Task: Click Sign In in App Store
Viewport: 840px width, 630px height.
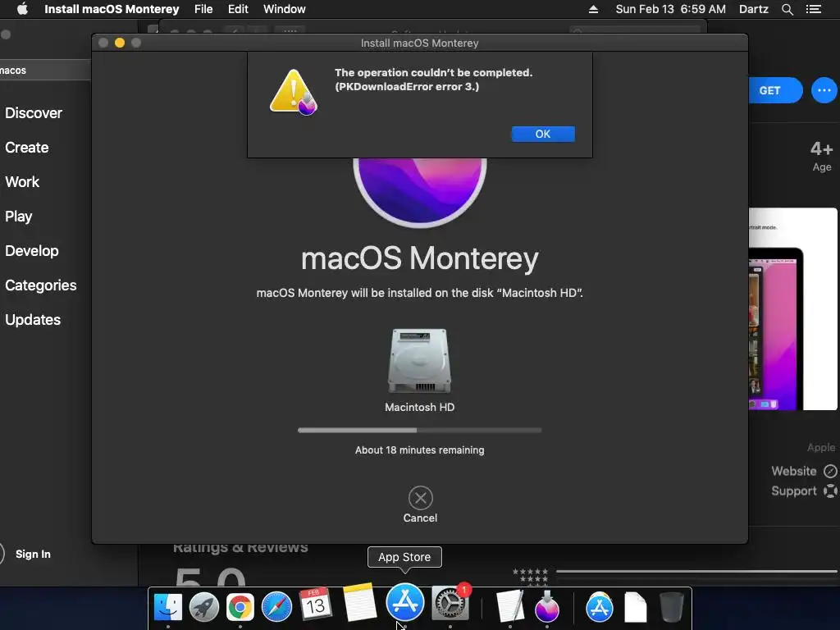Action: coord(33,554)
